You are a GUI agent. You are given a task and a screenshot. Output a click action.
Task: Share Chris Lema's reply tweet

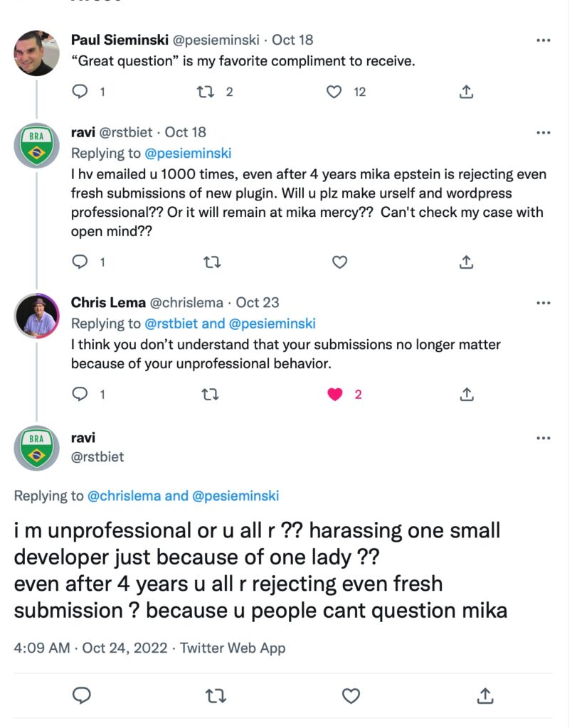[467, 394]
